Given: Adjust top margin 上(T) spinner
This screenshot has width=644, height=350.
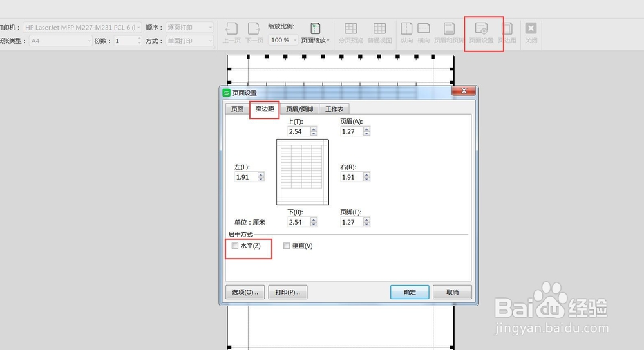Looking at the screenshot, I should point(314,131).
